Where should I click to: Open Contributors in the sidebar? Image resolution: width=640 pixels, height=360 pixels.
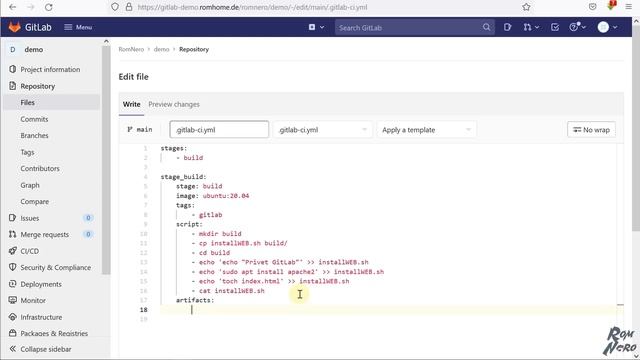coord(40,168)
